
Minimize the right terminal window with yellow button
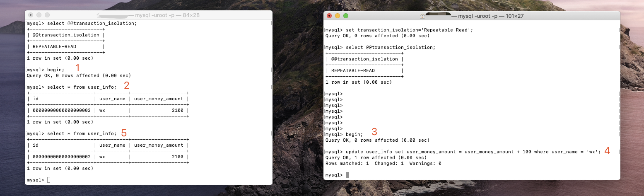coord(338,16)
